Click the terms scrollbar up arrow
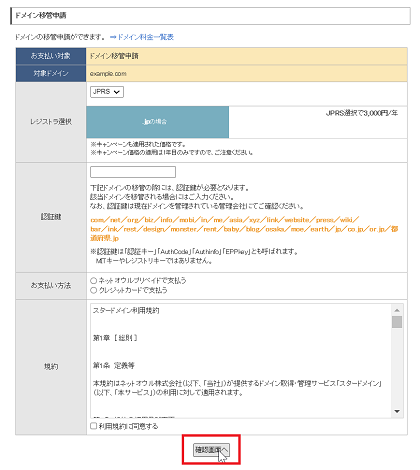 pos(397,310)
